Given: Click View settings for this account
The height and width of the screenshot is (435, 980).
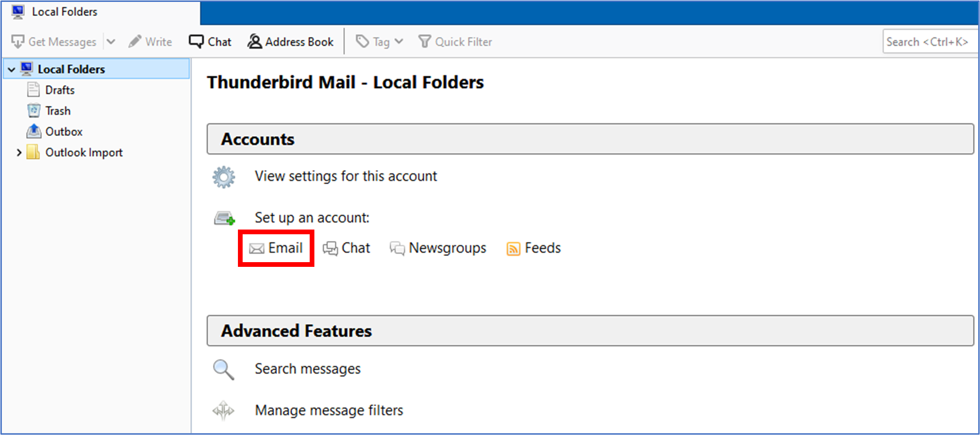Looking at the screenshot, I should click(346, 176).
